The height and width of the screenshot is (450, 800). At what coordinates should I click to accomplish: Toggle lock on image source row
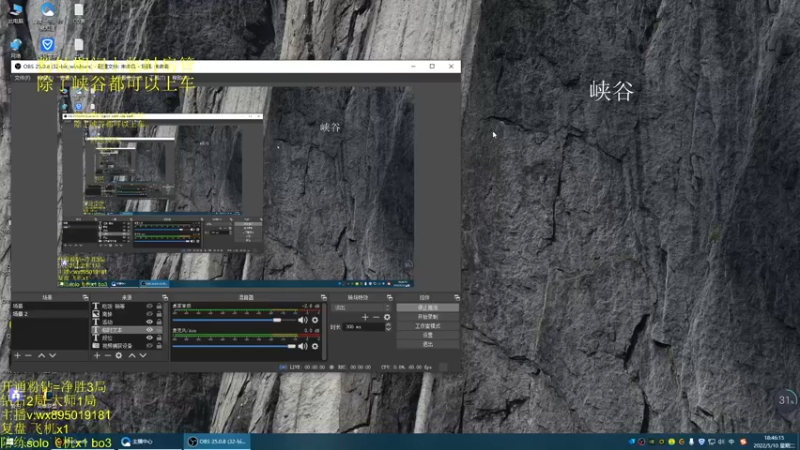[159, 314]
